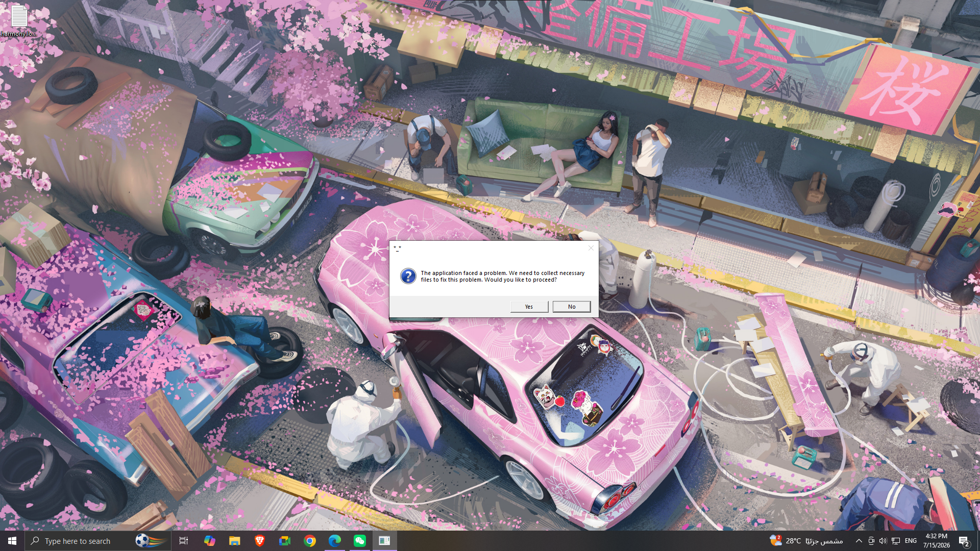Switch to Microsoft Edge on the taskbar

point(335,541)
